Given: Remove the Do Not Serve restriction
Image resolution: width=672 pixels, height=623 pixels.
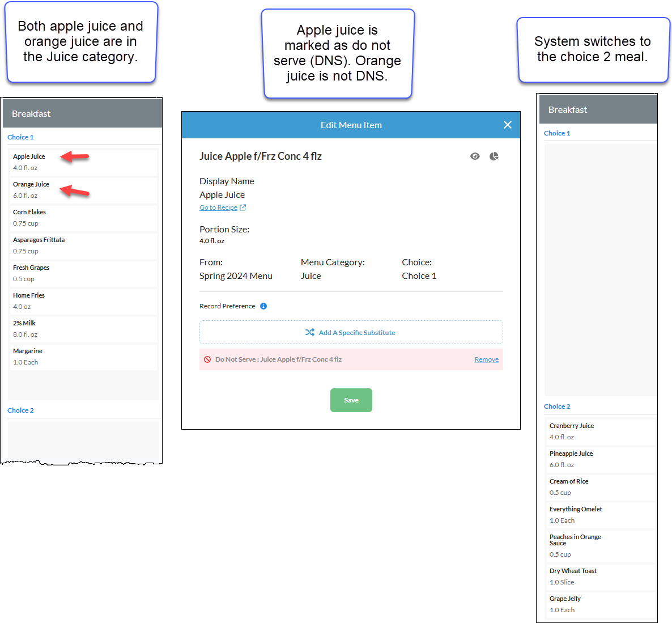Looking at the screenshot, I should [x=486, y=359].
